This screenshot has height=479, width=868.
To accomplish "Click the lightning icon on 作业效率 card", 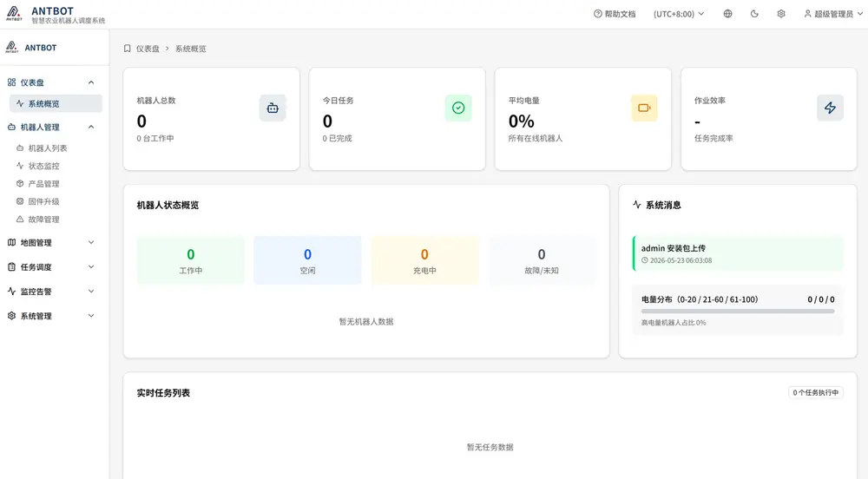I will pos(830,108).
